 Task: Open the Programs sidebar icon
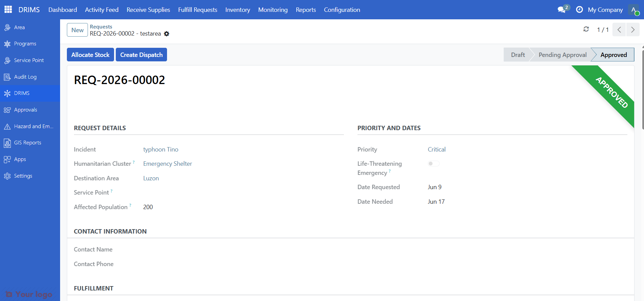(7, 44)
